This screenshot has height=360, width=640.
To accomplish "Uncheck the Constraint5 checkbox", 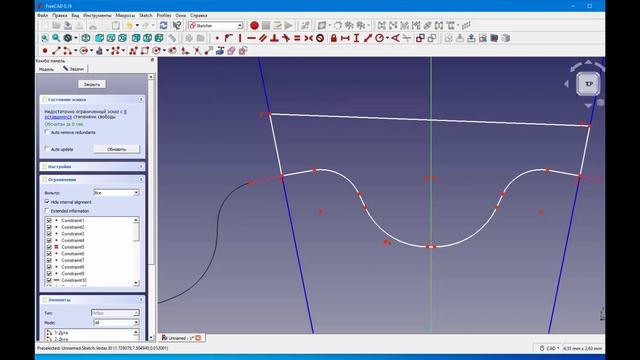I will click(x=49, y=247).
